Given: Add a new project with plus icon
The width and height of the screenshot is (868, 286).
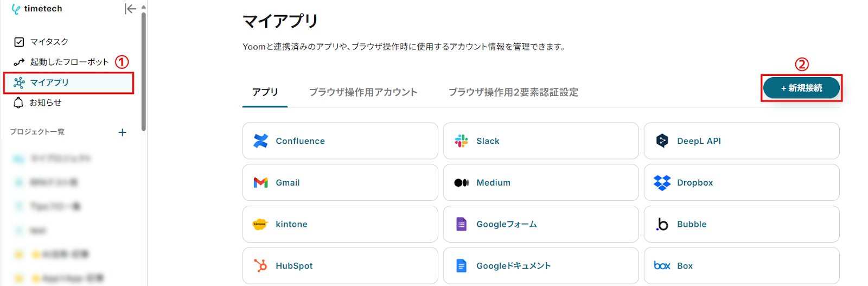Looking at the screenshot, I should click(x=123, y=132).
